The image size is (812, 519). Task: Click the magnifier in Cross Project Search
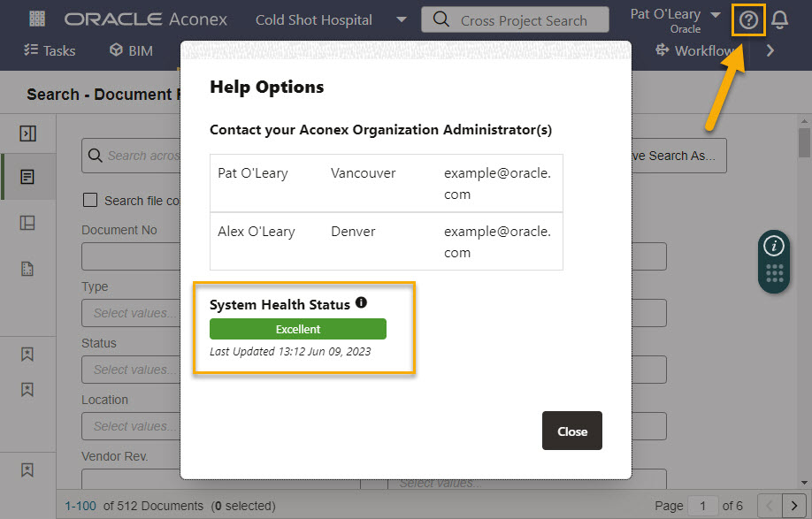(440, 19)
